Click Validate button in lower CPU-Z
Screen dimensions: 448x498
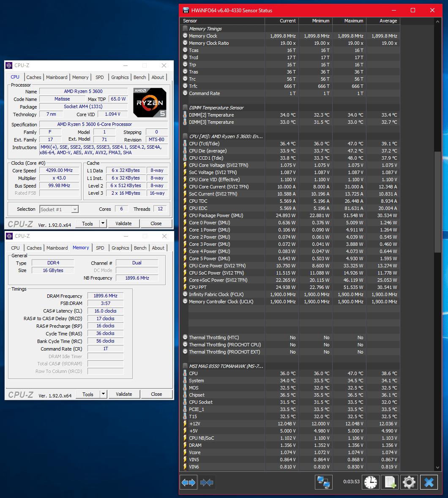pos(124,394)
